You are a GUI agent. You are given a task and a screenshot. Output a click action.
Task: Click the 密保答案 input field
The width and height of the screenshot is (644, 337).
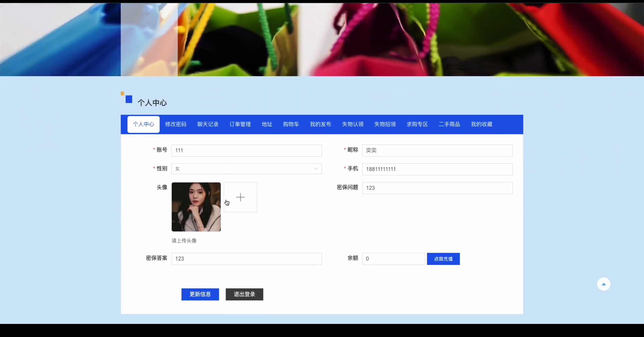tap(247, 259)
